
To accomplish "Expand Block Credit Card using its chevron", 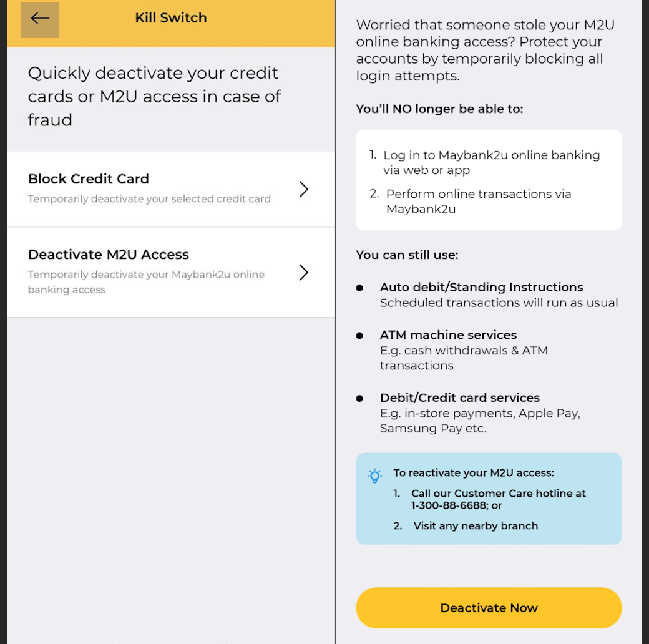I will coord(303,189).
